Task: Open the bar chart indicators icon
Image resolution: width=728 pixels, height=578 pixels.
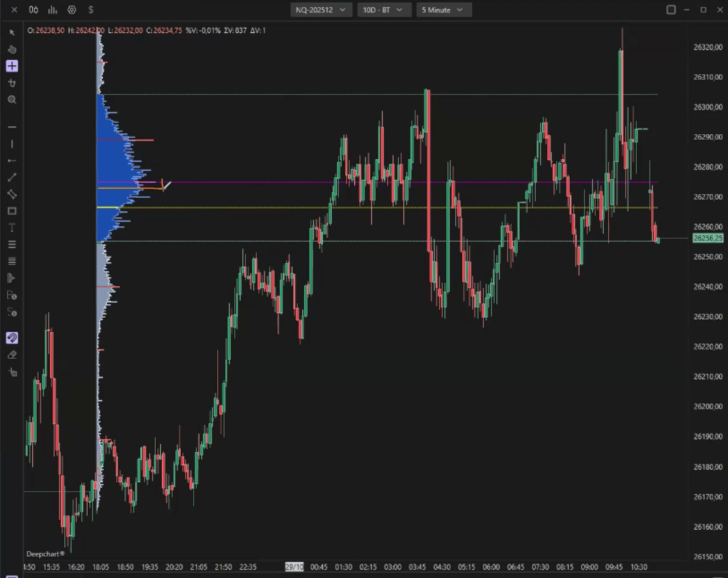Action: pos(52,10)
